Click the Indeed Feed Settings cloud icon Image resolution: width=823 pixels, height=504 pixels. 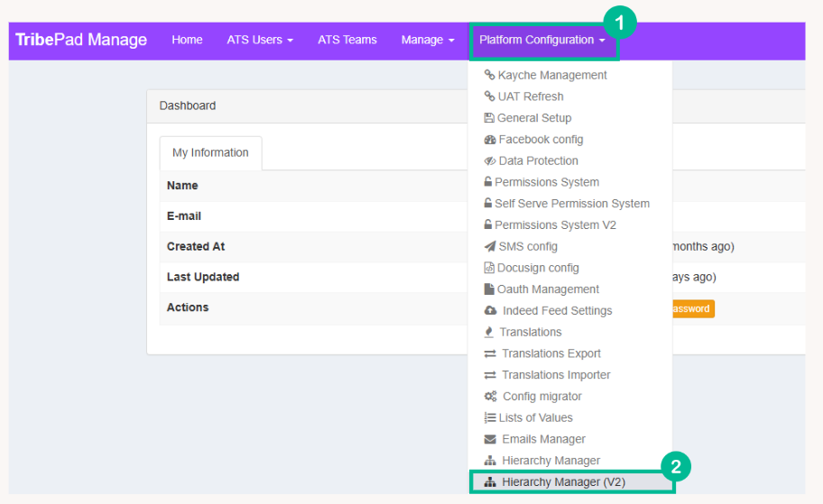pos(490,311)
